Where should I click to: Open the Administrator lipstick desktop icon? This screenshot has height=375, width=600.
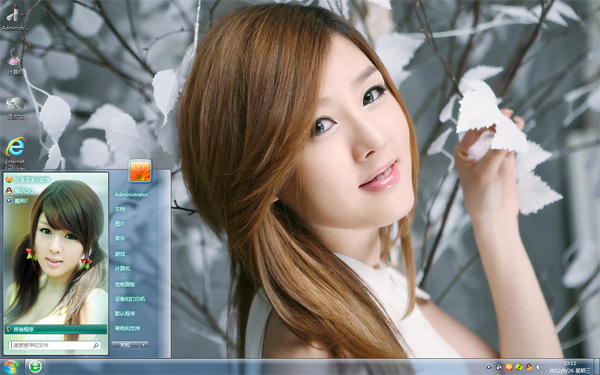15,17
